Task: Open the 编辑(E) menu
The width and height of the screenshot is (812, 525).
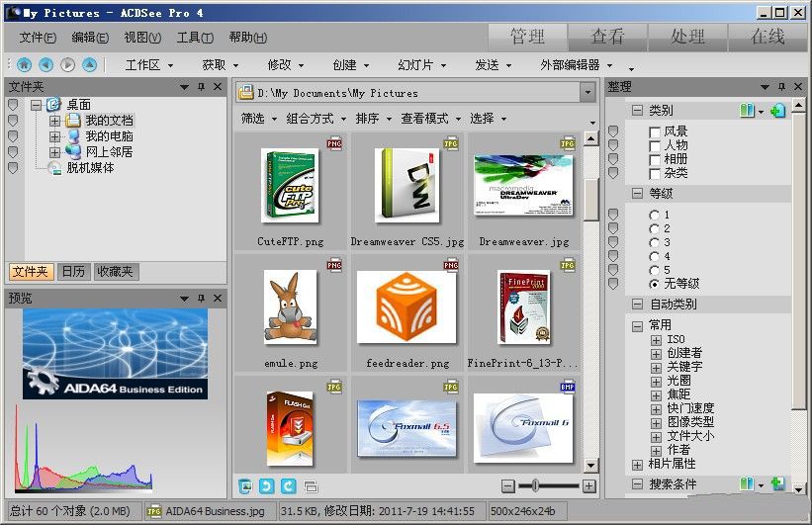Action: (x=90, y=38)
